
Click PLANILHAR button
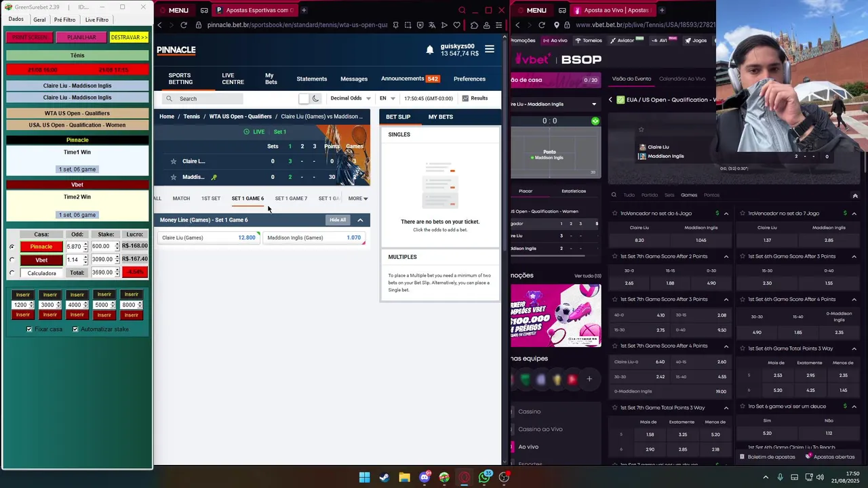(x=81, y=37)
